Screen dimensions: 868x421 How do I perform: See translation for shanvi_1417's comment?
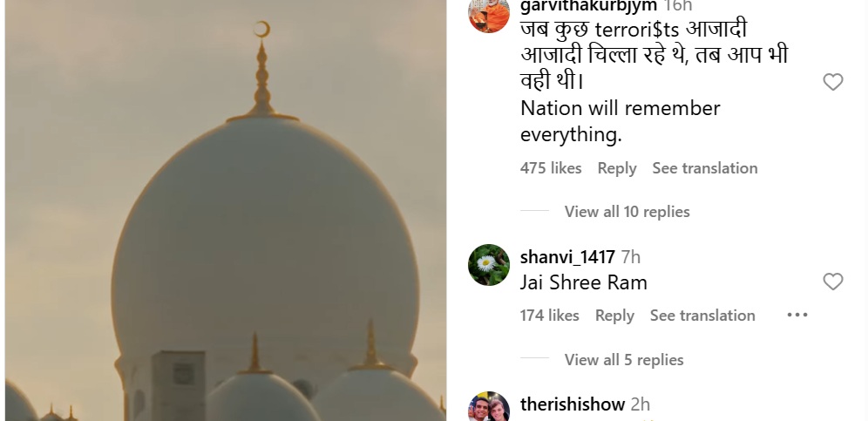pos(702,316)
